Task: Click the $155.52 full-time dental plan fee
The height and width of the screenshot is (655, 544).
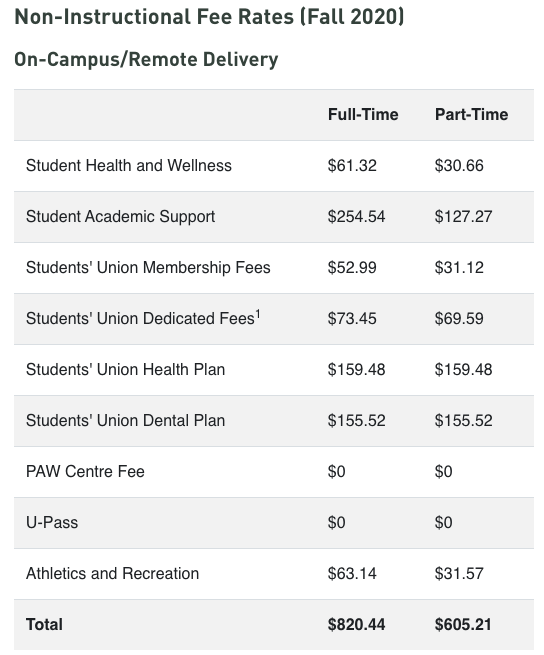Action: [356, 420]
